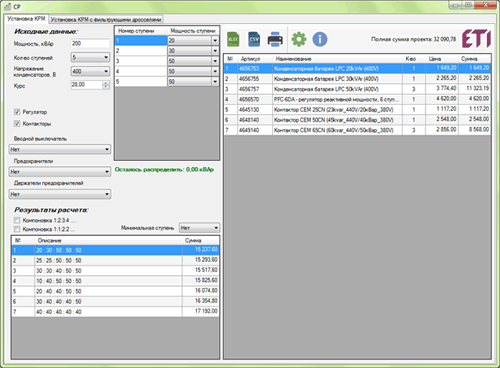Switch to Установка КРМ с фильтрующими дросселями tab
The height and width of the screenshot is (368, 500).
(x=106, y=20)
